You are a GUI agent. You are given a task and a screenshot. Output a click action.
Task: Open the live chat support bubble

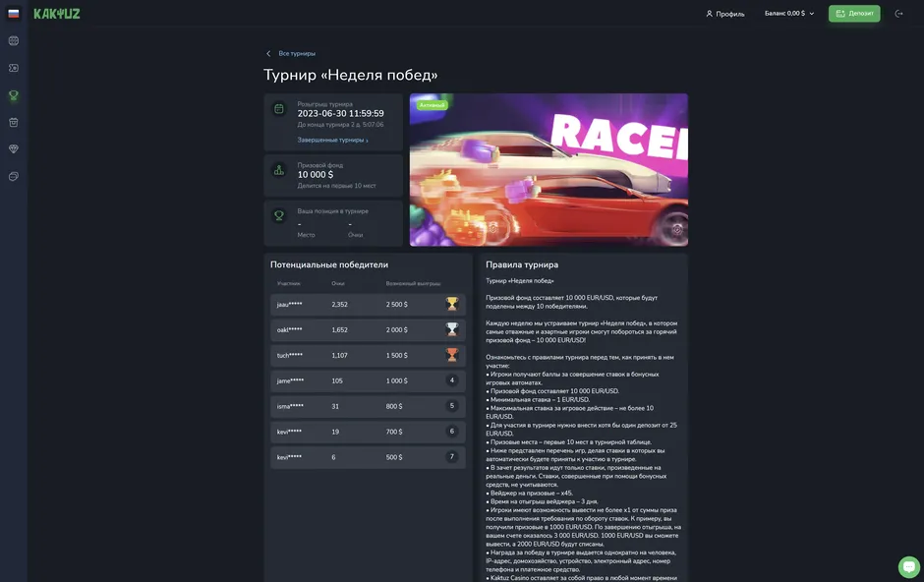(908, 566)
